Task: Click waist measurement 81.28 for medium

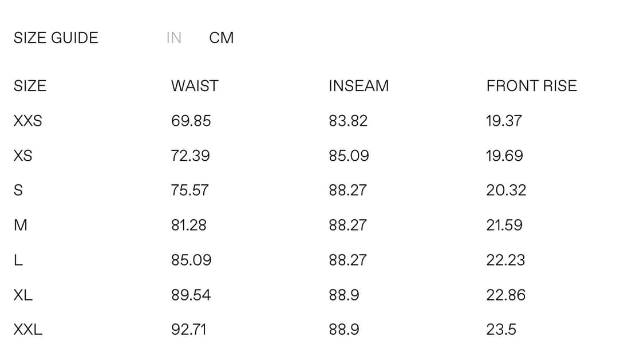Action: click(x=188, y=225)
